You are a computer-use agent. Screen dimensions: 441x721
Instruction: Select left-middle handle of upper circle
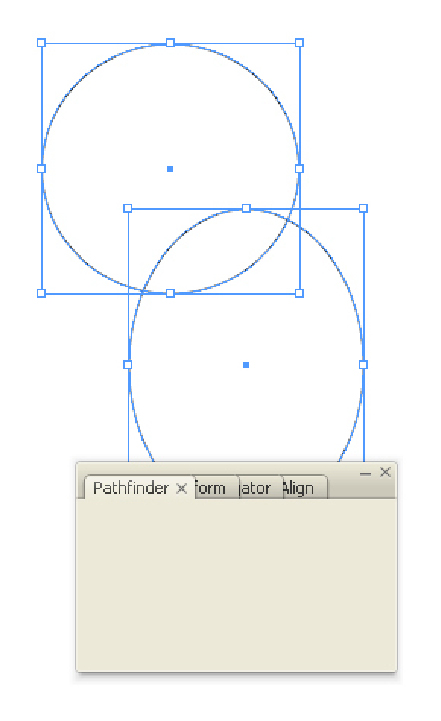(x=41, y=169)
